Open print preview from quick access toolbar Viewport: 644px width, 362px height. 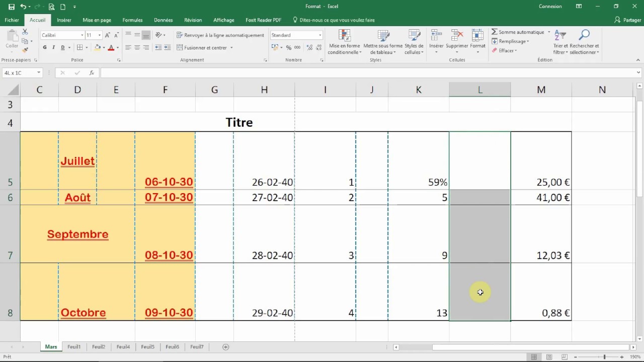52,7
